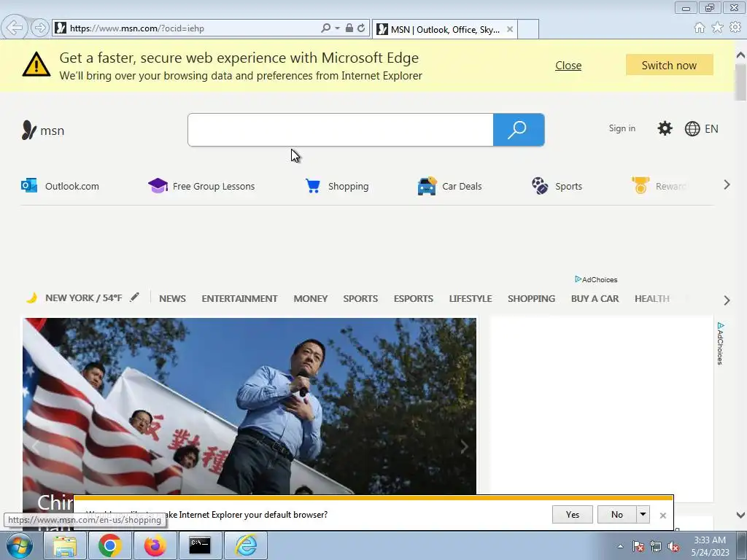747x560 pixels.
Task: Close the MSN browser tab
Action: [510, 29]
